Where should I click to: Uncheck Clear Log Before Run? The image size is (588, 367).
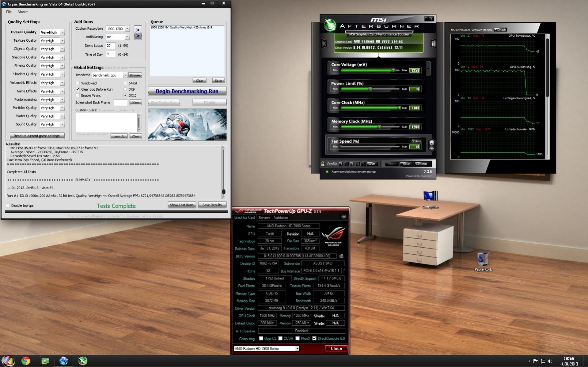78,89
